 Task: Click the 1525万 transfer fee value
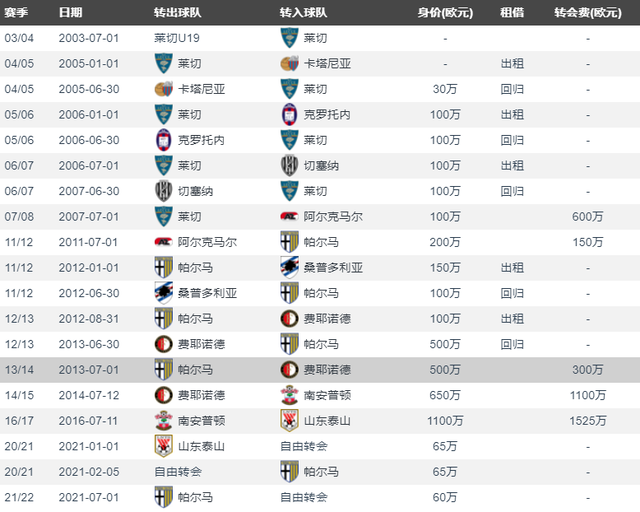(588, 421)
